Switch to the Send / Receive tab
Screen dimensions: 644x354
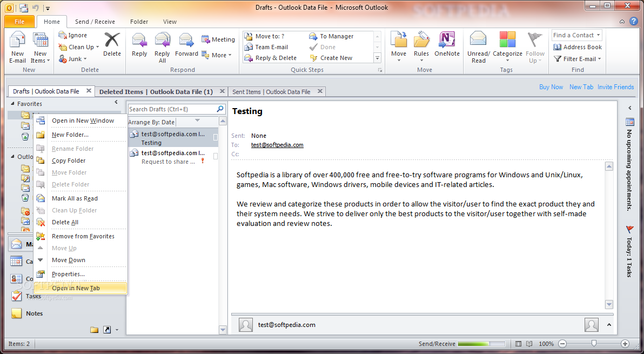pos(95,22)
